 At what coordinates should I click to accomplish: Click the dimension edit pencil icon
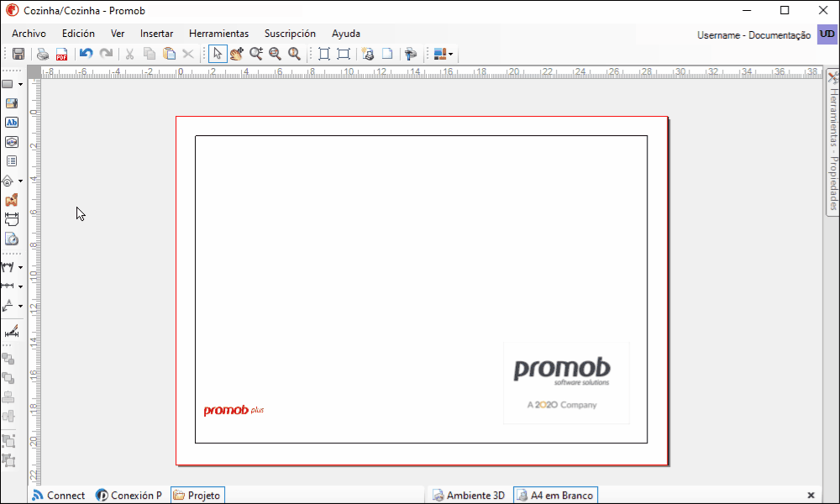(x=11, y=331)
